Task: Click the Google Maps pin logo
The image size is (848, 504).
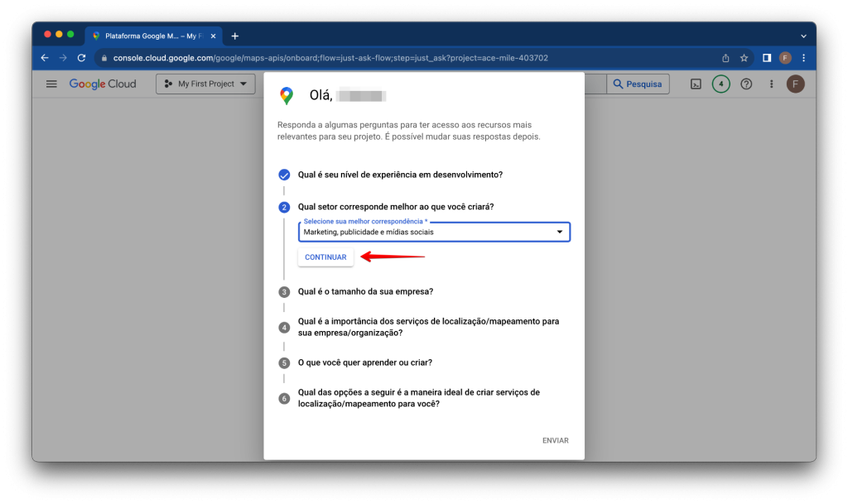Action: (x=287, y=96)
